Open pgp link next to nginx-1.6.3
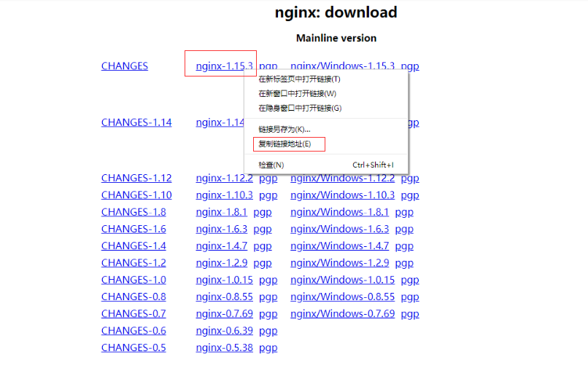The width and height of the screenshot is (588, 365). coord(263,229)
